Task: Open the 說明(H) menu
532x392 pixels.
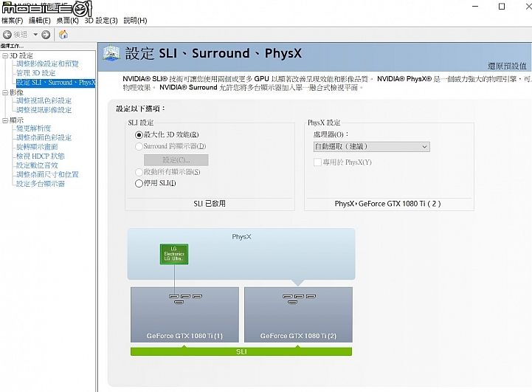Action: [x=135, y=21]
